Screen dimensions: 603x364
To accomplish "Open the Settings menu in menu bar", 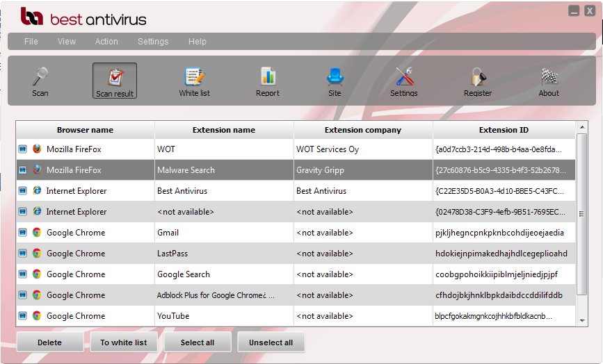I will [153, 42].
